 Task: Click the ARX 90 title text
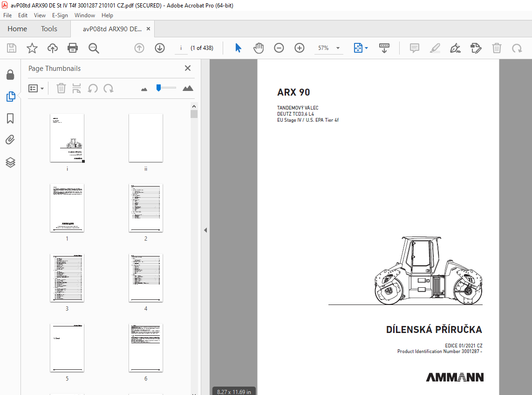pos(293,92)
